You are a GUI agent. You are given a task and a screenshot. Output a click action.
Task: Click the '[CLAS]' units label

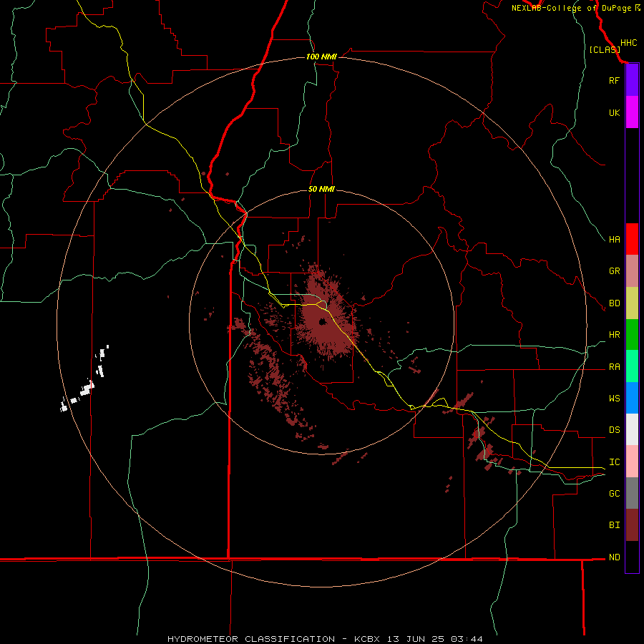coord(605,49)
